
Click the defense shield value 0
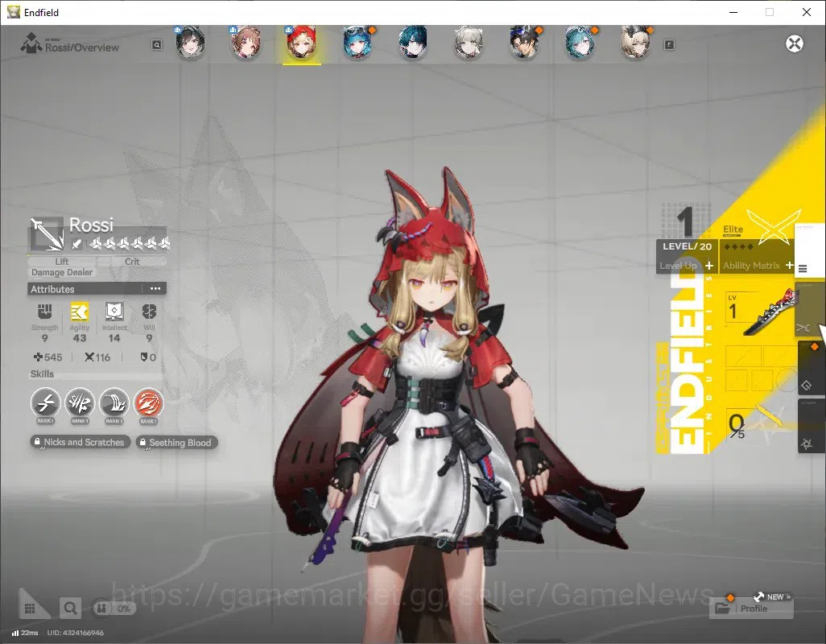point(148,357)
